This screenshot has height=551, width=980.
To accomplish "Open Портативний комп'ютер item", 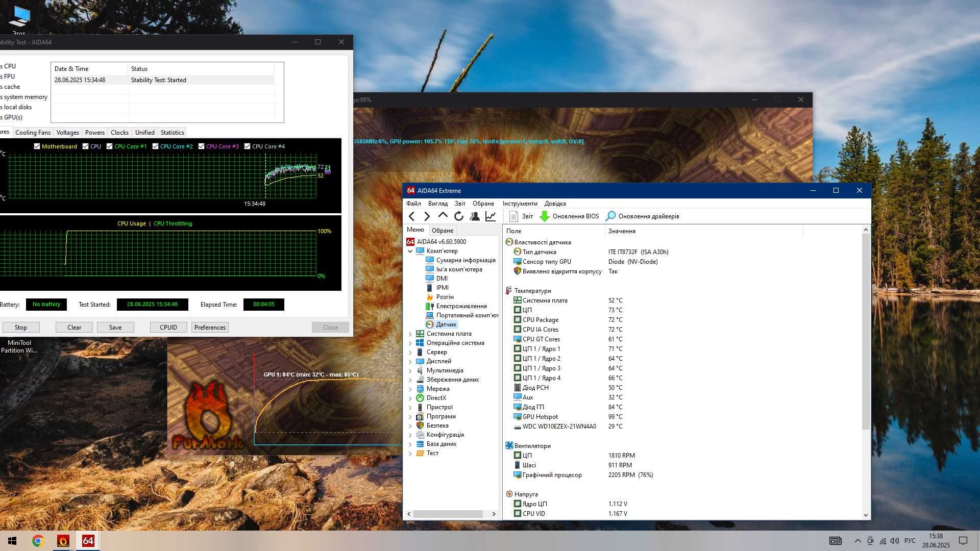I will click(467, 315).
